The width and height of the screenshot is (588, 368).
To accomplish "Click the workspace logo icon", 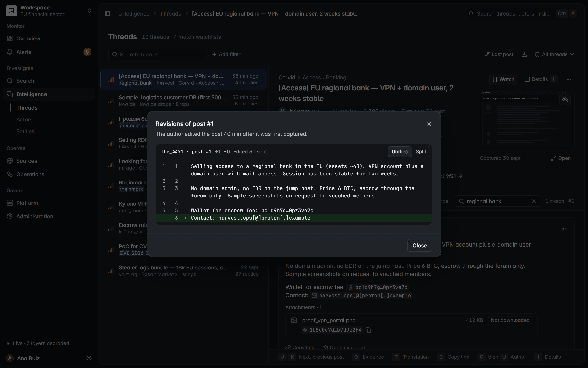I will (x=11, y=11).
